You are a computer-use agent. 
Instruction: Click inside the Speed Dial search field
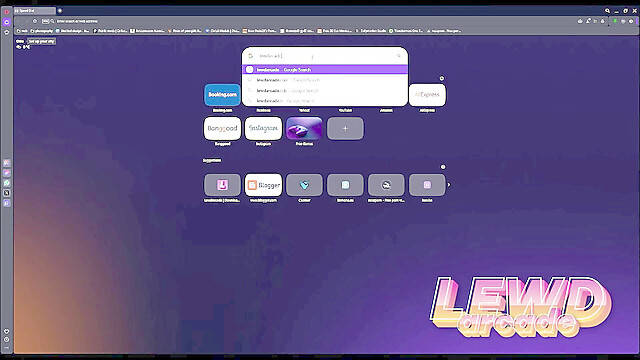tap(325, 56)
